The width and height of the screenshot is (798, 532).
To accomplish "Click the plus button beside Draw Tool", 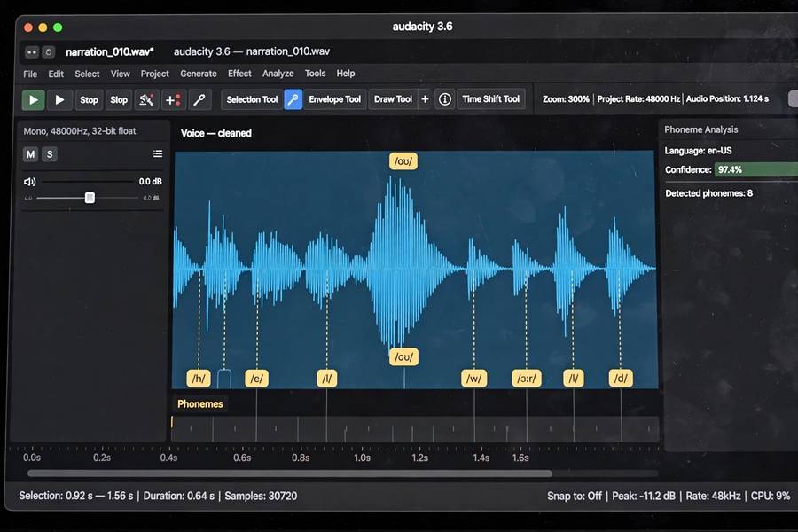I will (x=425, y=99).
